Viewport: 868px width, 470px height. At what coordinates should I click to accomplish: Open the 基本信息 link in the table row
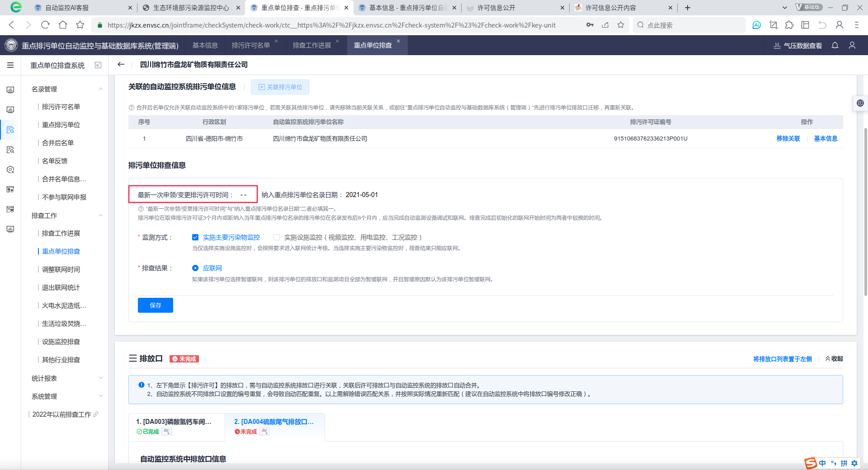826,139
